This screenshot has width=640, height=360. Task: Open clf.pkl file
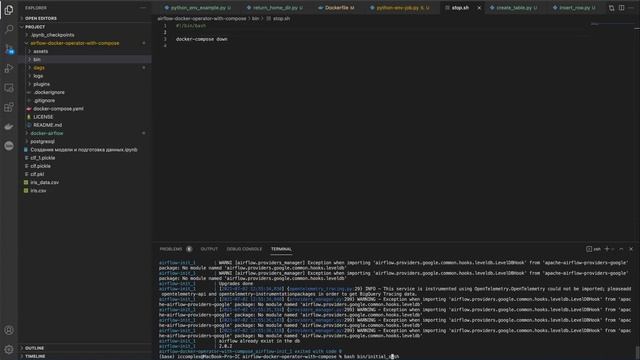pos(37,174)
